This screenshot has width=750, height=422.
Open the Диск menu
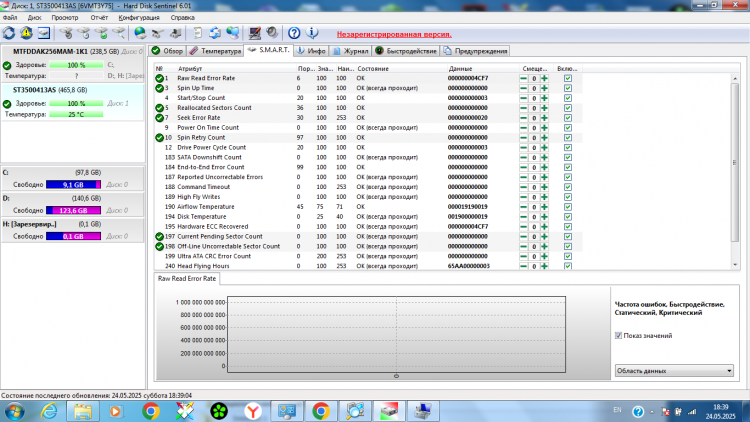click(34, 17)
